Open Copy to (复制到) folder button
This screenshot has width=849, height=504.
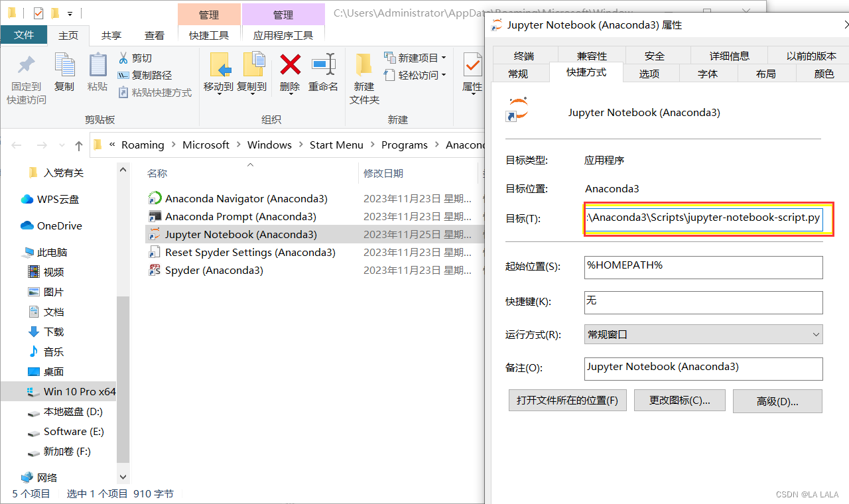pos(253,65)
